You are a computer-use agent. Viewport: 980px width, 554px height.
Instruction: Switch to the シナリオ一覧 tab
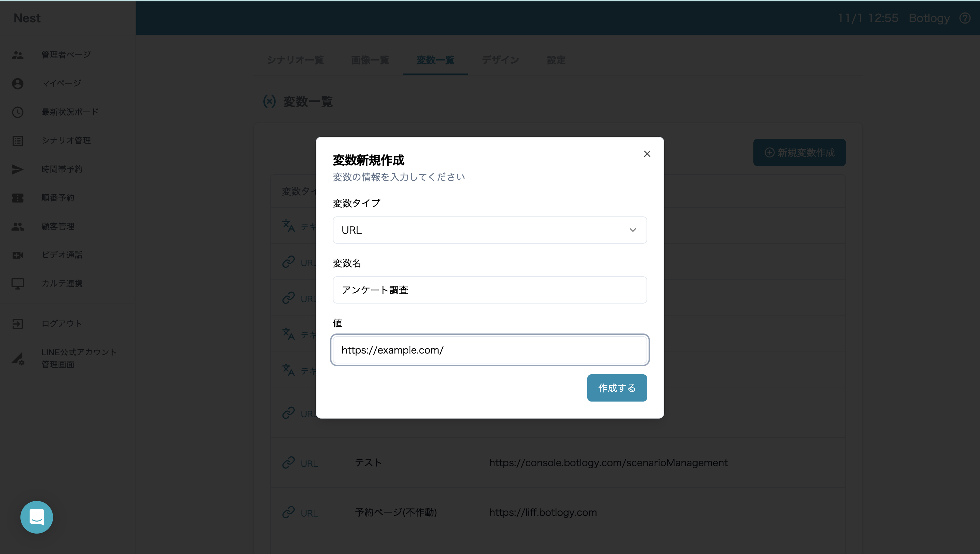(295, 60)
